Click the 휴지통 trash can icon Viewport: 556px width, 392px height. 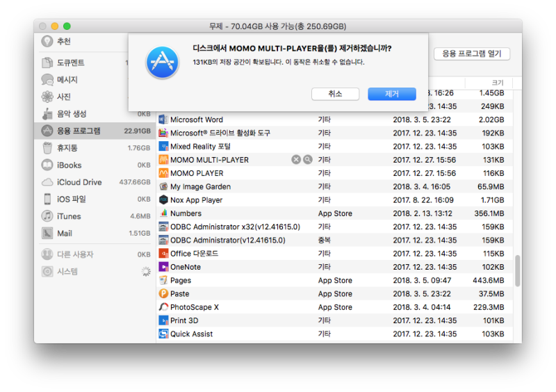[47, 148]
